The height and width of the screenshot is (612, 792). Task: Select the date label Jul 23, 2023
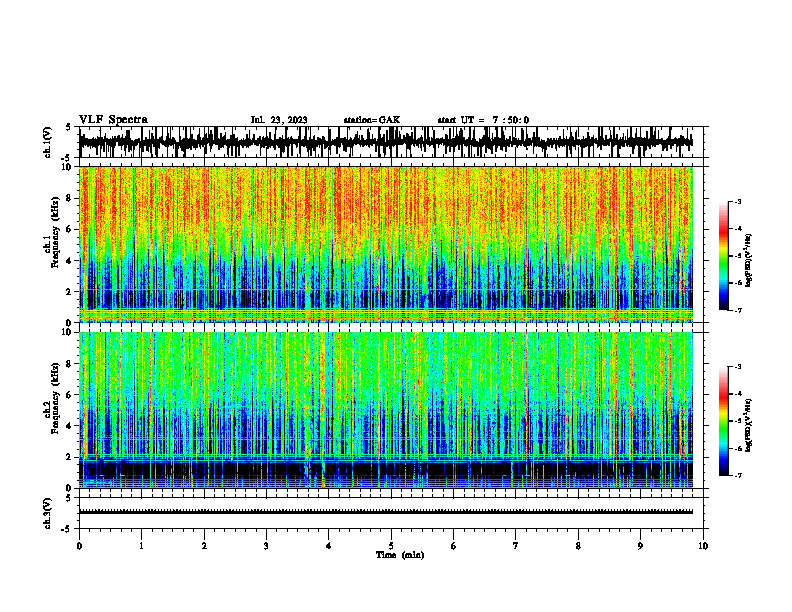point(279,120)
